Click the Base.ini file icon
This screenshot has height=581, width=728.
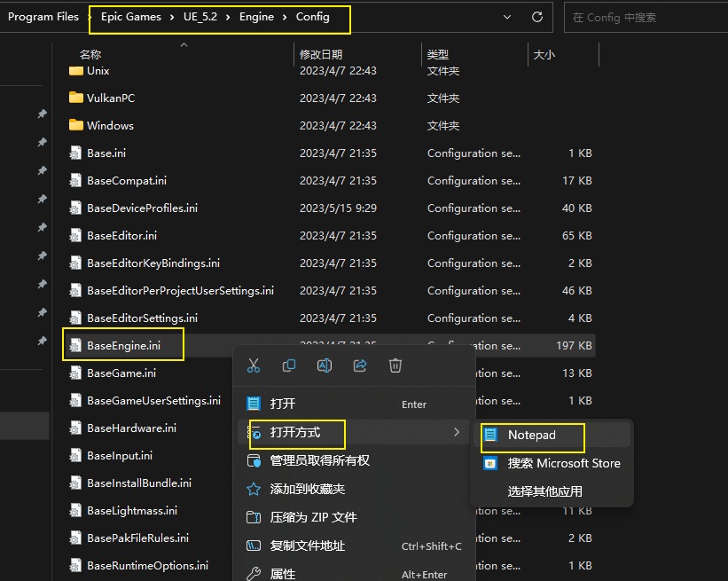pos(75,153)
